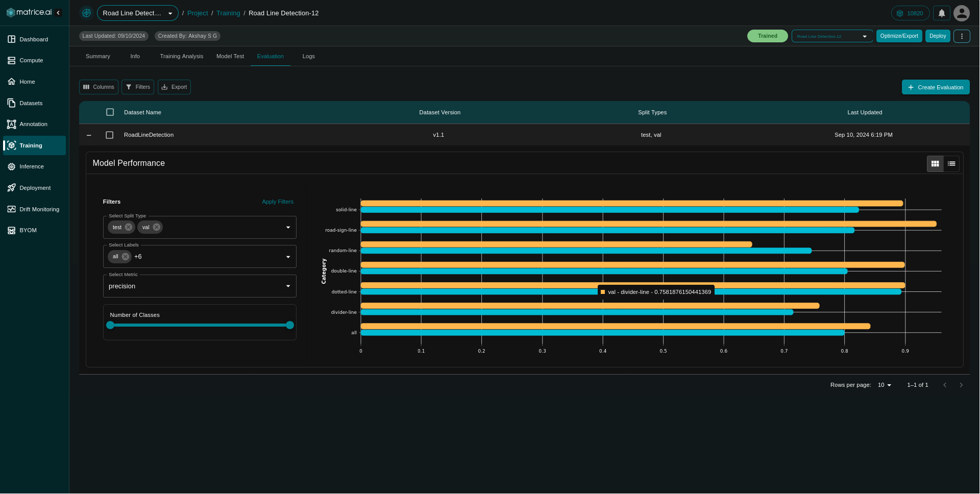Screen dimensions: 980x494
Task: Open the Model Test tab
Action: tap(230, 56)
